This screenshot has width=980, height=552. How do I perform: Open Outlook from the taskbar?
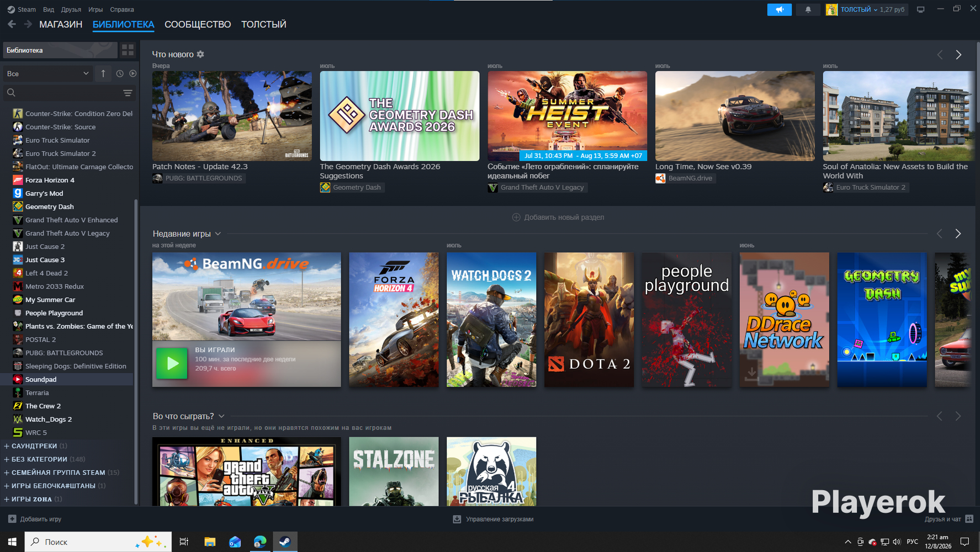click(235, 542)
